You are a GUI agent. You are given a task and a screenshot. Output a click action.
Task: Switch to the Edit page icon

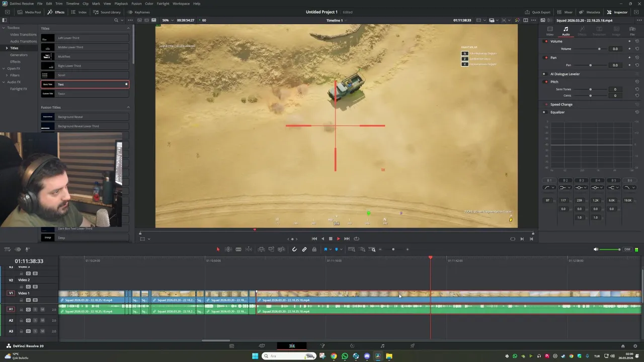tap(292, 346)
